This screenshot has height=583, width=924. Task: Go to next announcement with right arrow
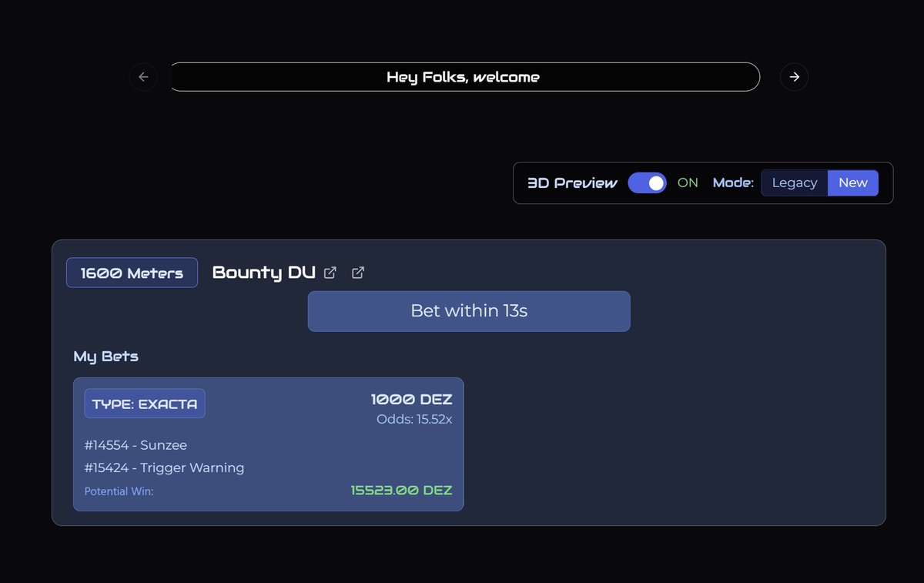point(795,77)
